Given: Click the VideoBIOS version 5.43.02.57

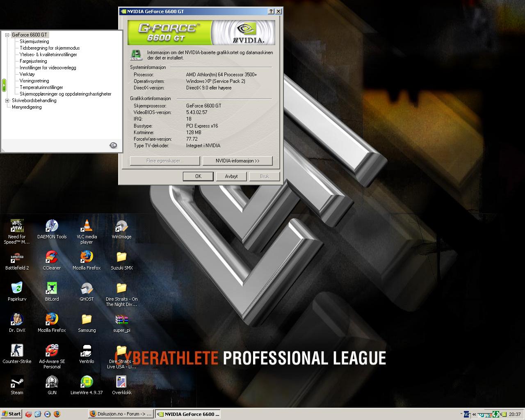Looking at the screenshot, I should point(197,112).
